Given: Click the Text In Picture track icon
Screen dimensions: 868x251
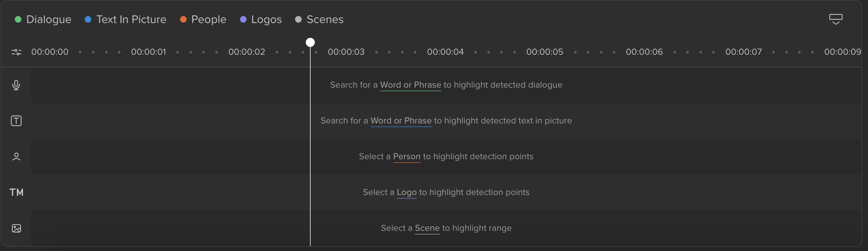Looking at the screenshot, I should [x=16, y=121].
